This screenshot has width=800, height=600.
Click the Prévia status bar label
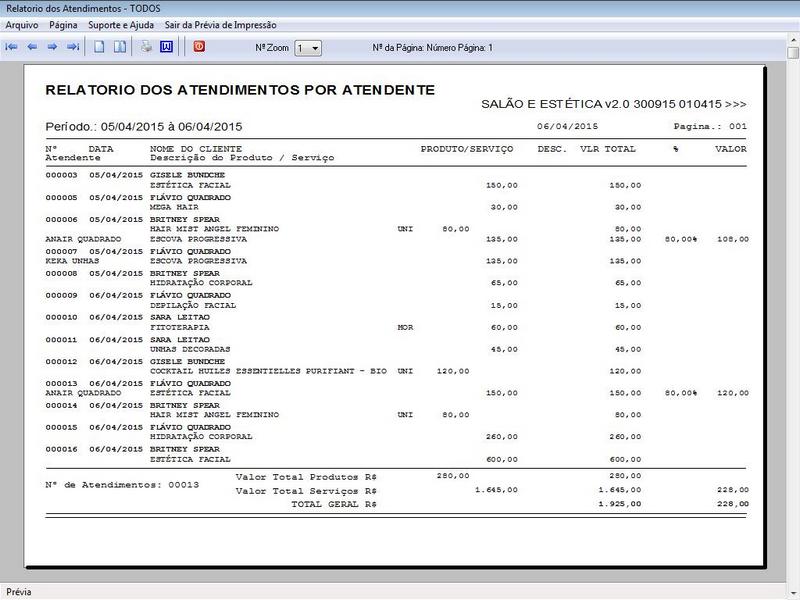tap(19, 592)
